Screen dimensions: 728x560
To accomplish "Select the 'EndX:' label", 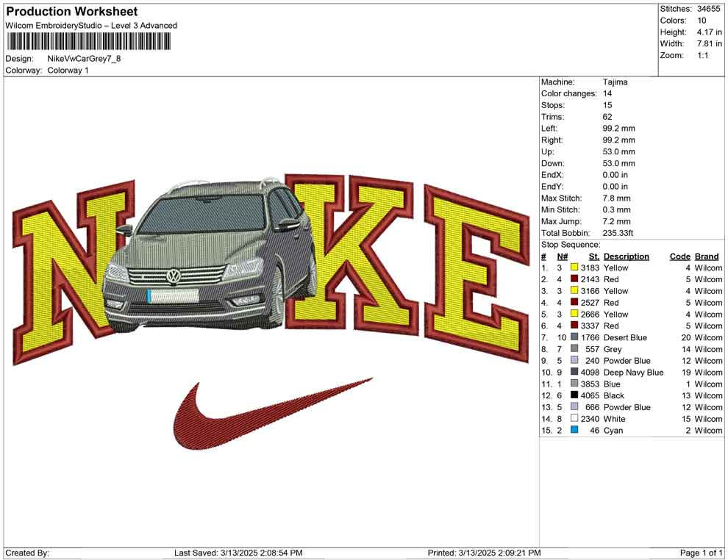I will (552, 175).
